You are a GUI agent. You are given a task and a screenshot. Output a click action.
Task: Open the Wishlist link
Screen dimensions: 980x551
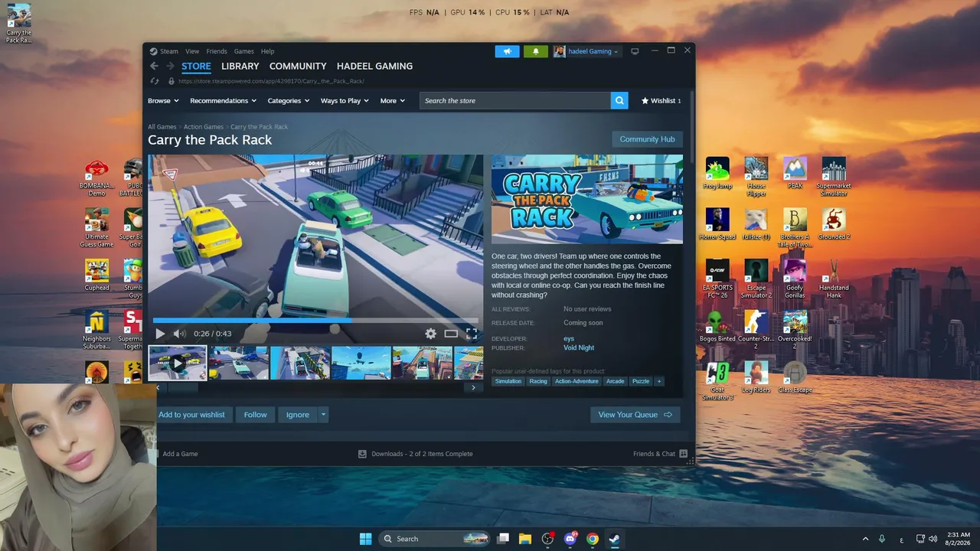click(661, 101)
